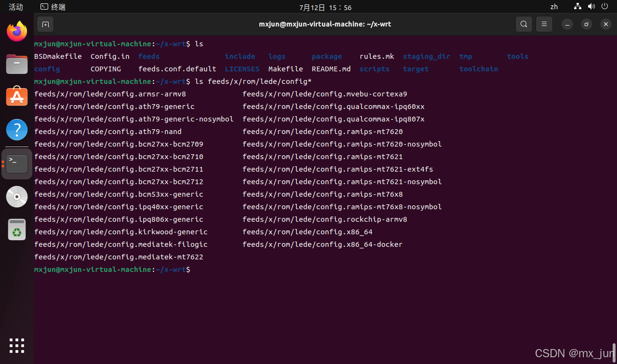Click the README.md file name

point(331,69)
